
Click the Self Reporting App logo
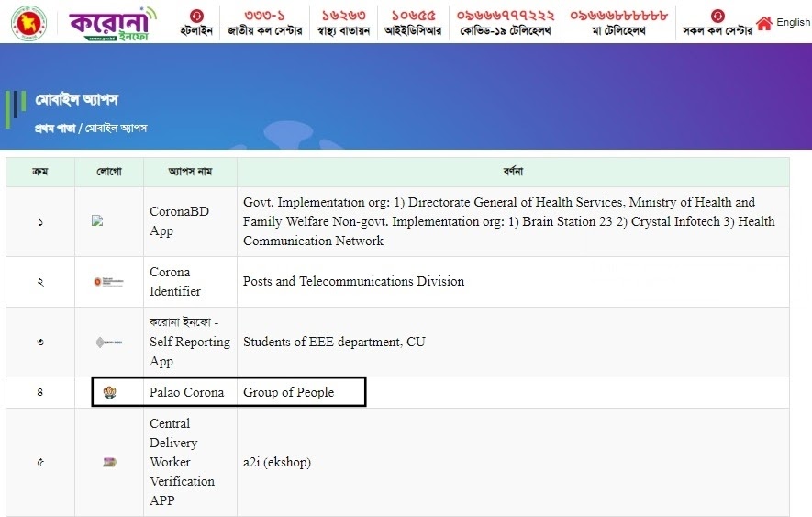click(x=108, y=343)
